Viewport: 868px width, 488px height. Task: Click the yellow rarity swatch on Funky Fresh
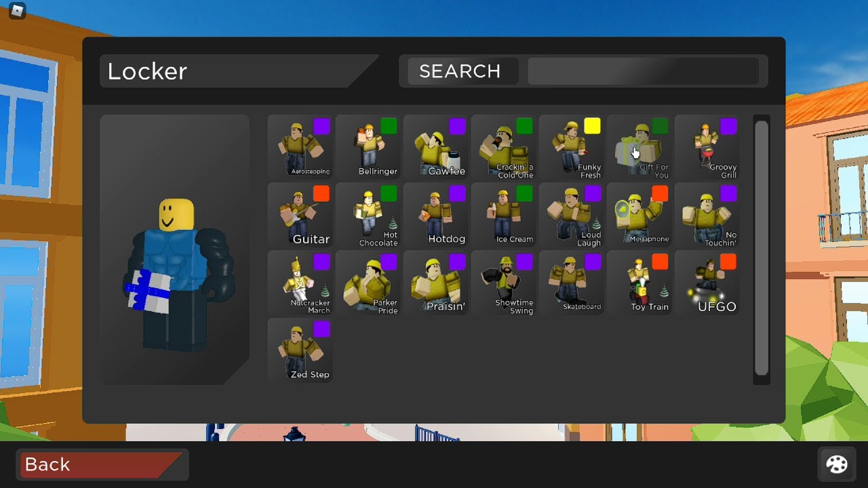[x=592, y=126]
